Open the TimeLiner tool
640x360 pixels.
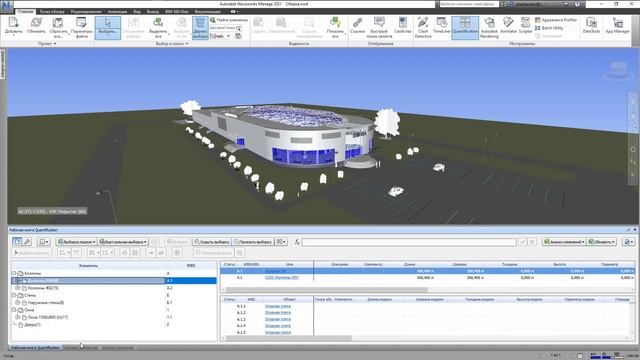(442, 25)
